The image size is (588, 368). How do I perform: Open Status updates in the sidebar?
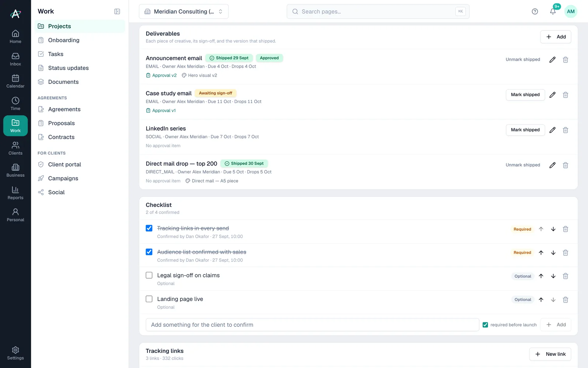click(80, 68)
